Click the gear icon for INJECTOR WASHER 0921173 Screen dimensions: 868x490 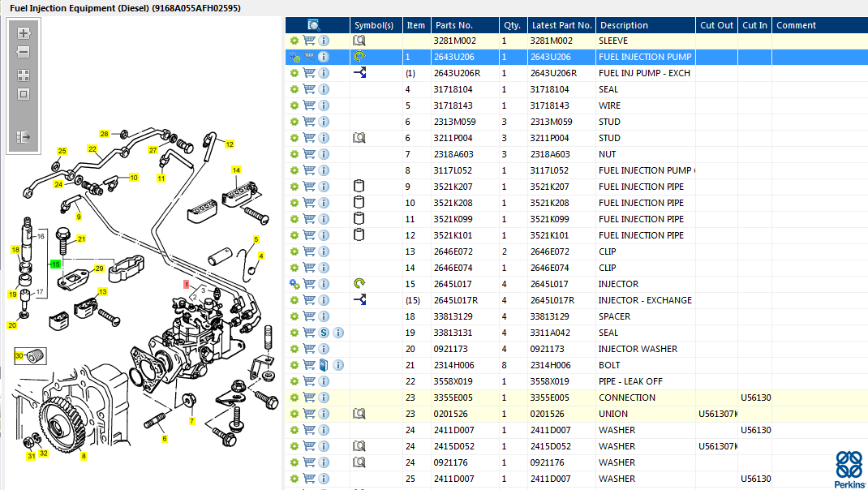point(294,349)
